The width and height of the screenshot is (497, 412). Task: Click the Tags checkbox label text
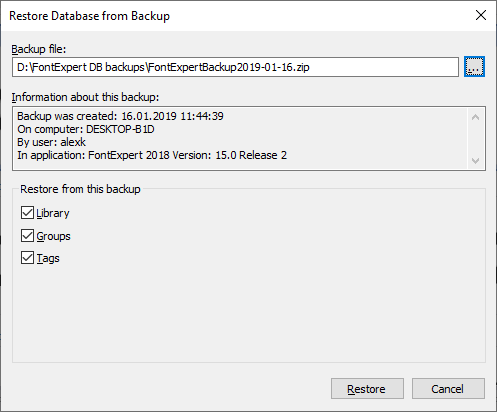click(x=48, y=258)
